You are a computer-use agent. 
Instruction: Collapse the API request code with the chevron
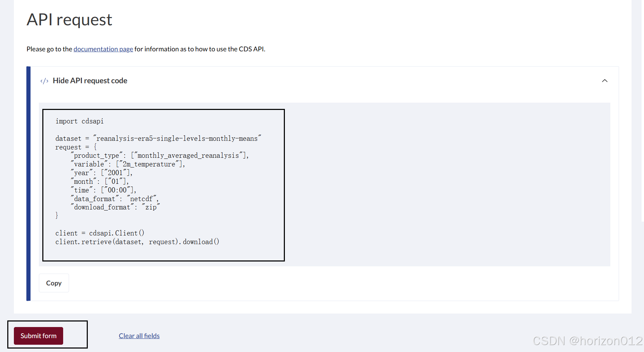coord(605,80)
